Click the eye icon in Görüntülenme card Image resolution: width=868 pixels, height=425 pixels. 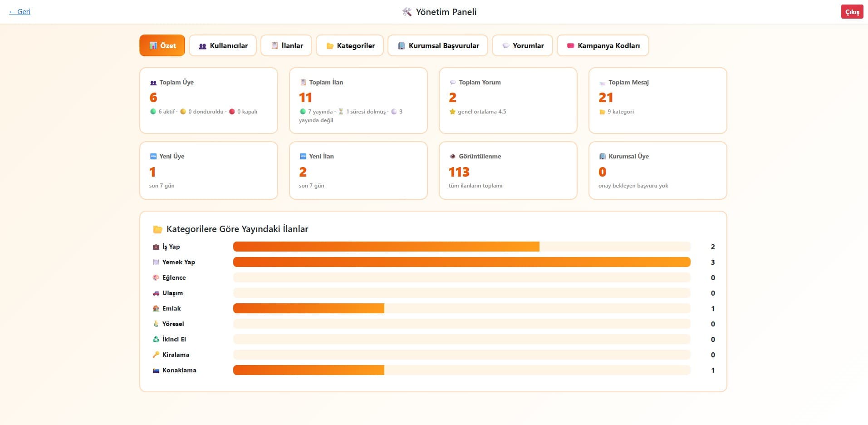[452, 156]
